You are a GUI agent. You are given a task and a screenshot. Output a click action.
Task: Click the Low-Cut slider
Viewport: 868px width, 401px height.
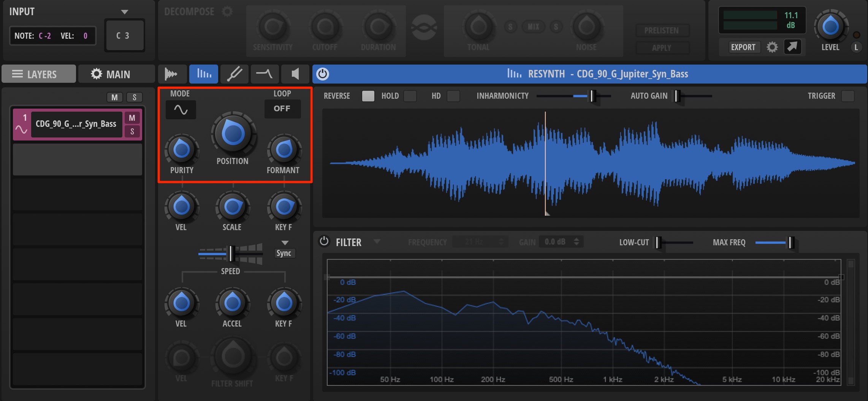tap(673, 242)
